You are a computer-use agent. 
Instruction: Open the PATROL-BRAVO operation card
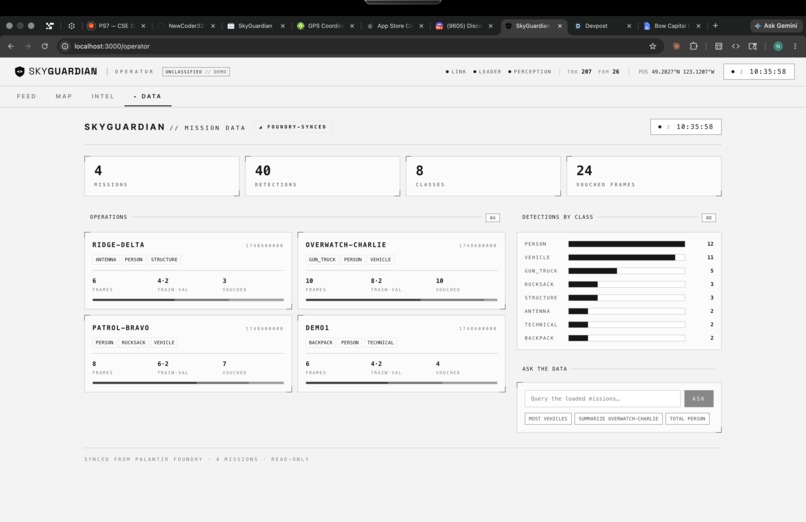point(188,353)
